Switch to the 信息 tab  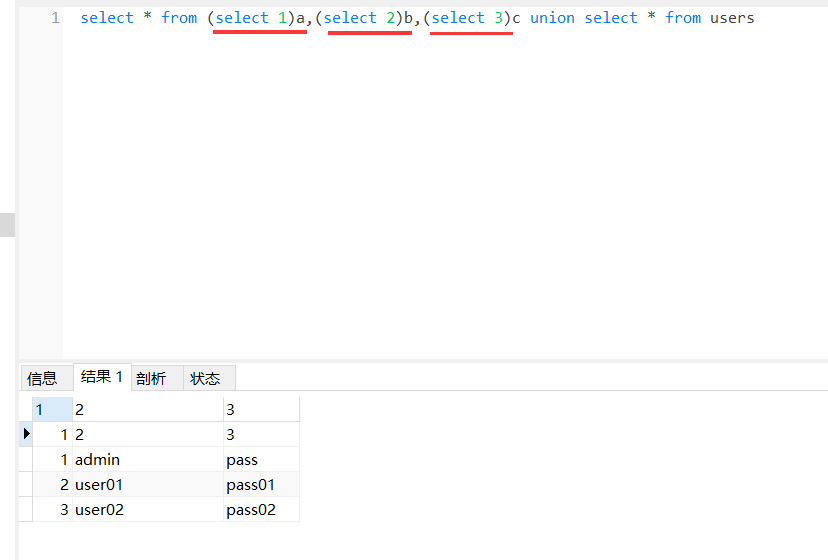(42, 378)
